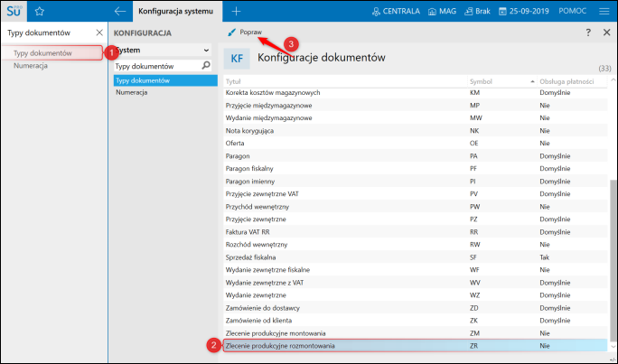The width and height of the screenshot is (618, 364).
Task: Open the MAG warehouse selector
Action: pos(442,12)
